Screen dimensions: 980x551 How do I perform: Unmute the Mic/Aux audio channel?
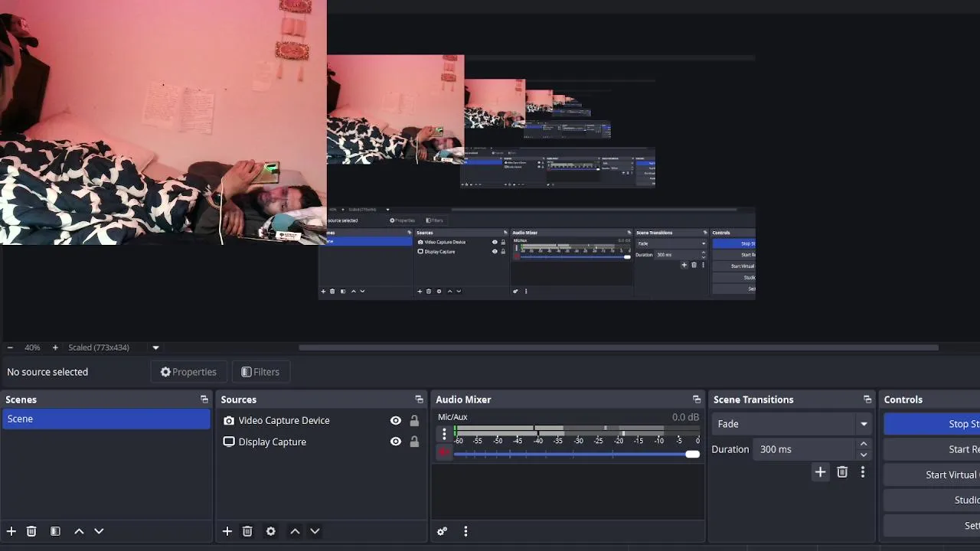[x=444, y=453]
